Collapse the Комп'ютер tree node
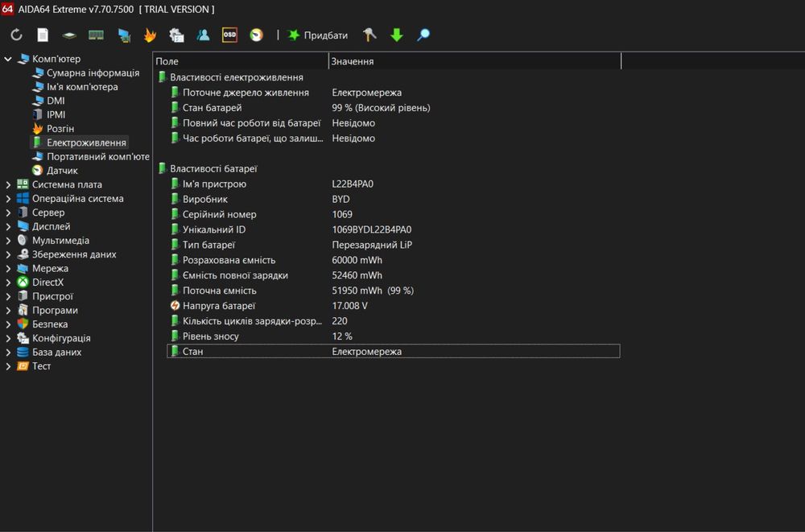The image size is (805, 532). pos(8,59)
